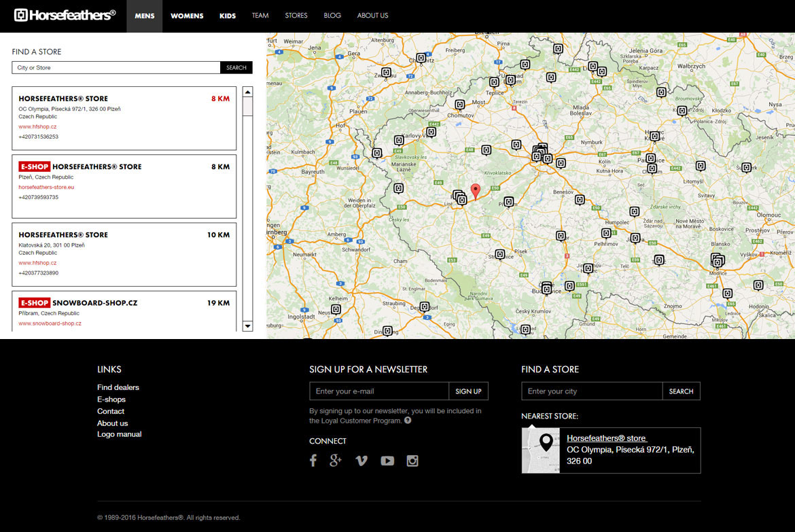Click the newsletter help question mark icon
The width and height of the screenshot is (795, 532).
pos(408,421)
